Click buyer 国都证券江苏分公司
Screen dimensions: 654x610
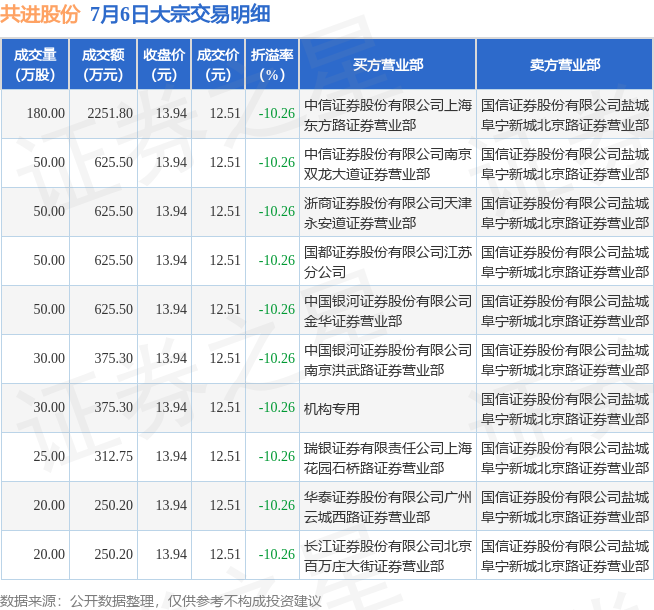[387, 262]
